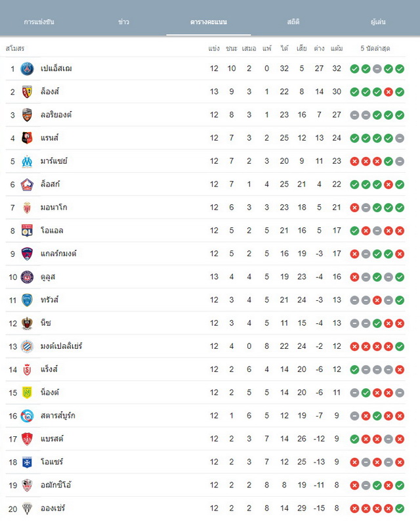Click the Strasbourg club logo in row 16
The height and width of the screenshot is (521, 420).
[27, 416]
